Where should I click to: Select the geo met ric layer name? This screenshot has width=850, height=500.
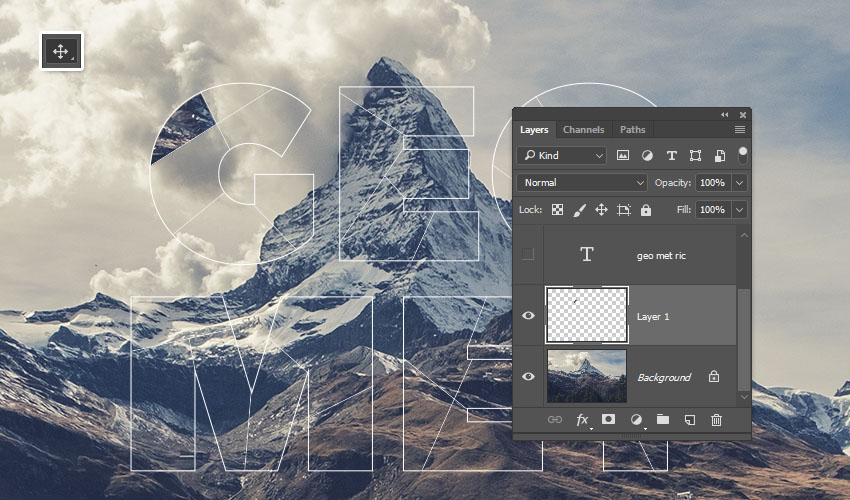point(661,255)
